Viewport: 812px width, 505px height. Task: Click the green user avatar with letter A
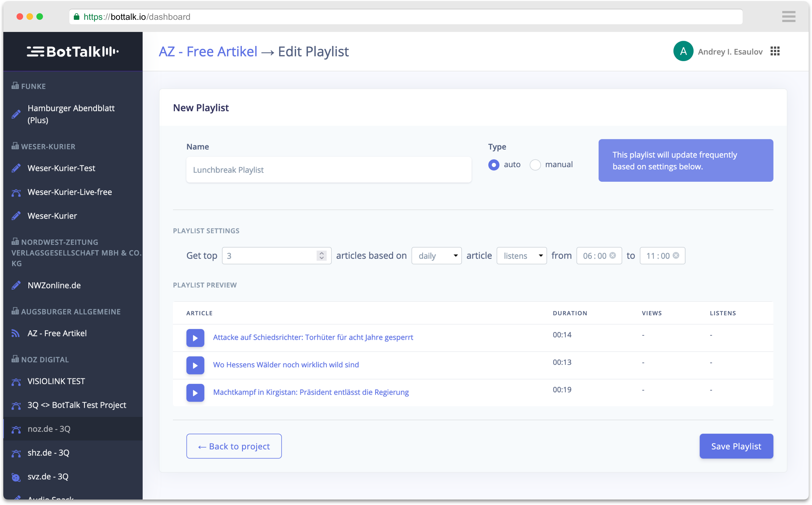(x=683, y=51)
